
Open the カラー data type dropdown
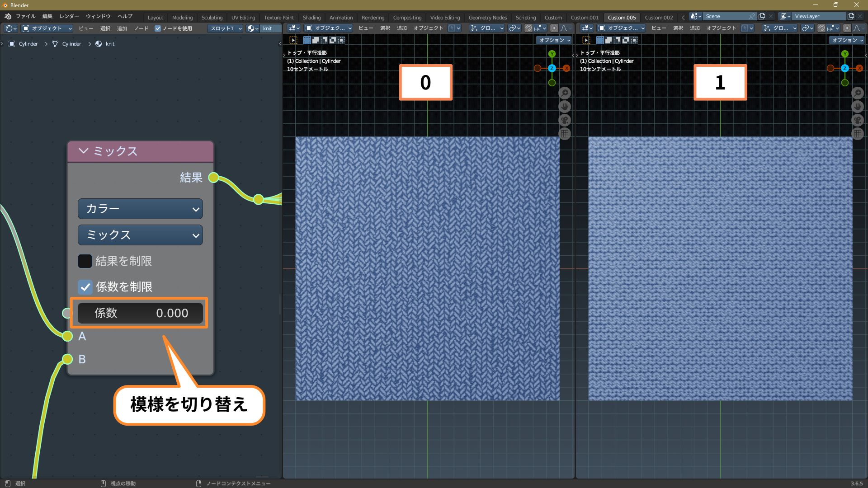140,209
